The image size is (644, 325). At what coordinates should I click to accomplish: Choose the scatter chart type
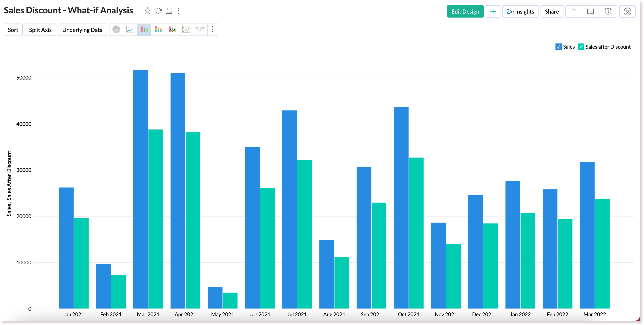point(186,30)
